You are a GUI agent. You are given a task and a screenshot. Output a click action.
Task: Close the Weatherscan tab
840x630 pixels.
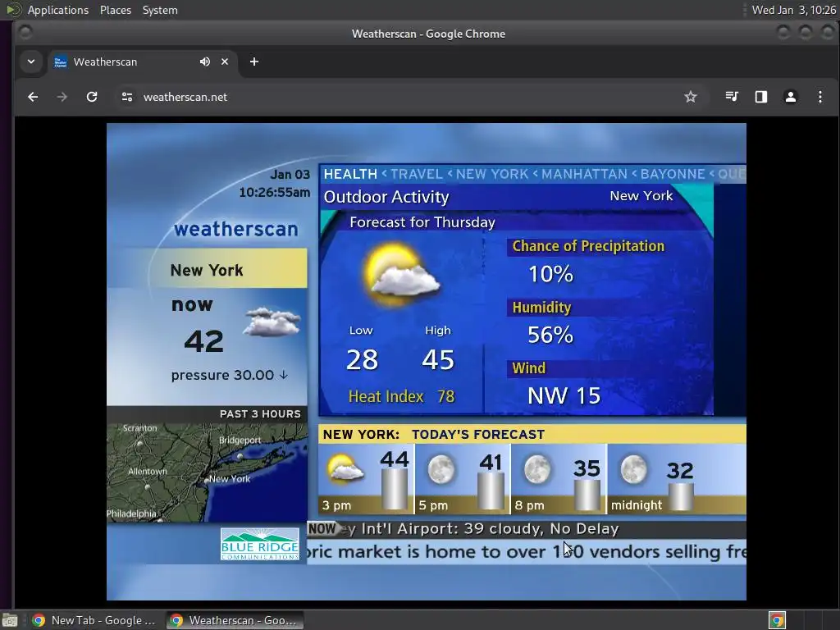[x=225, y=62]
